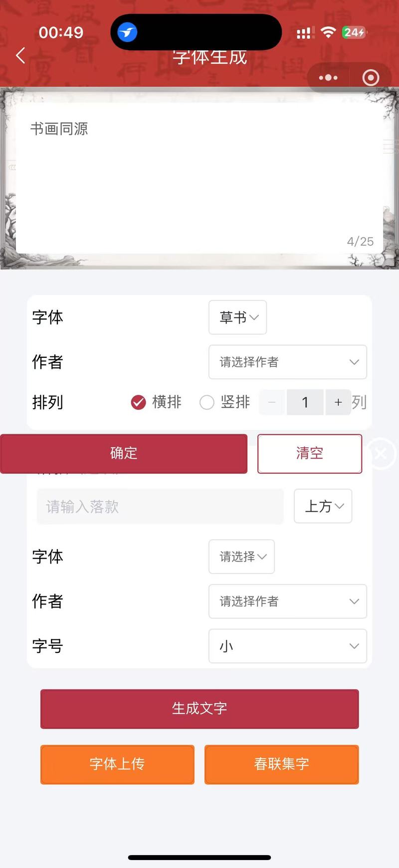Open the 草书 font style dropdown
399x868 pixels.
click(x=238, y=317)
